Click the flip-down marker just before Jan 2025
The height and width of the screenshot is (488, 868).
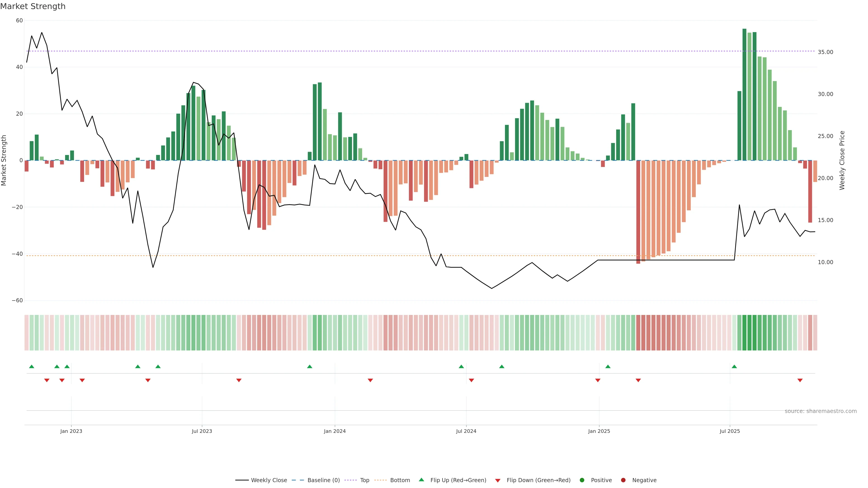pyautogui.click(x=598, y=380)
